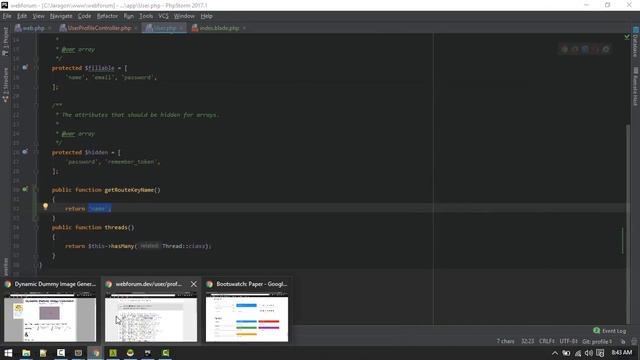Screen dimensions: 640x360
Task: Open File Explorer from the taskbar
Action: coord(26,353)
